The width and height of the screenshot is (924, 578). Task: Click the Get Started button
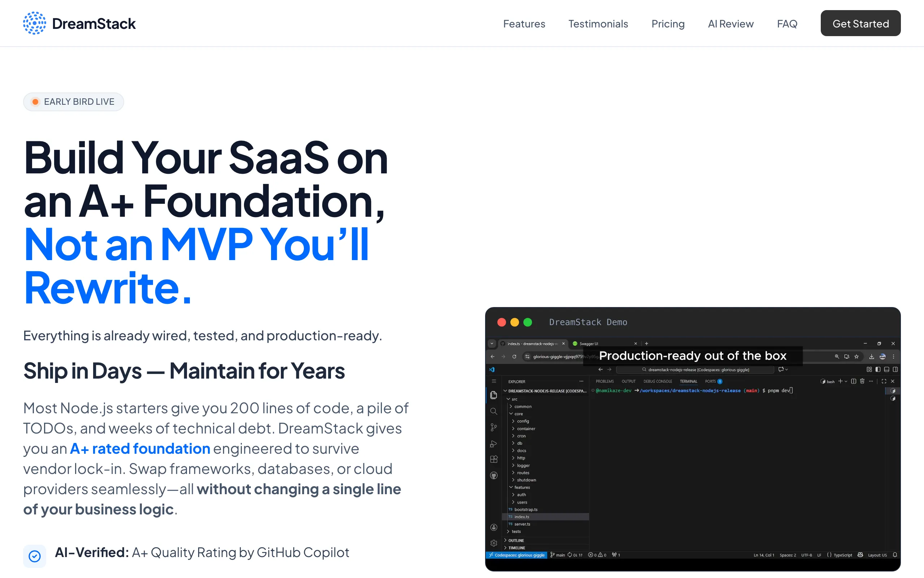point(860,23)
